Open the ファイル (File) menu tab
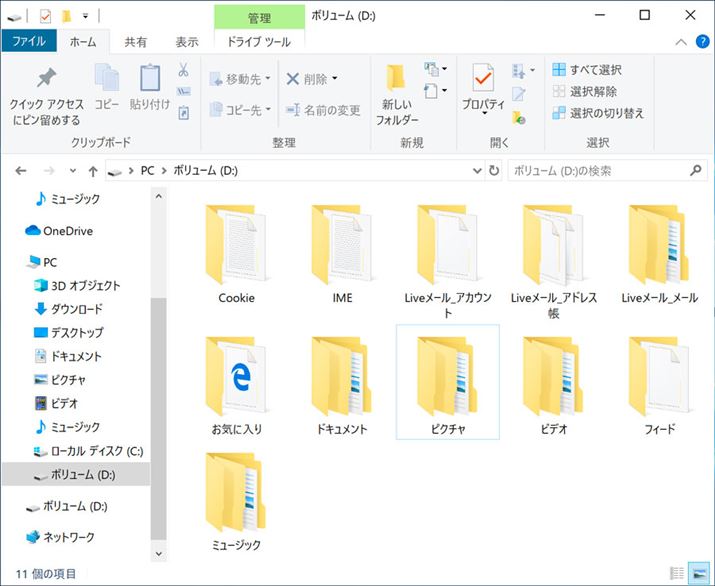Viewport: 715px width, 586px height. pos(29,41)
